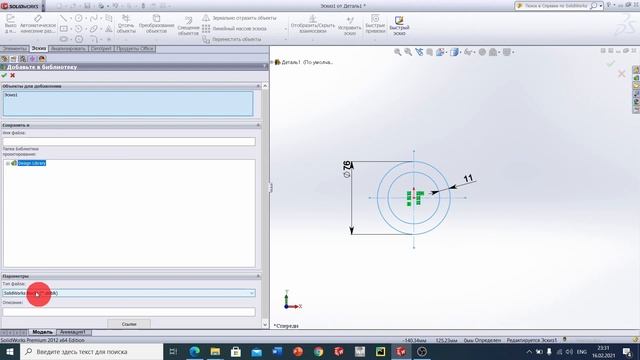Collapse the Parameters section header
The width and height of the screenshot is (640, 360).
pyautogui.click(x=258, y=276)
